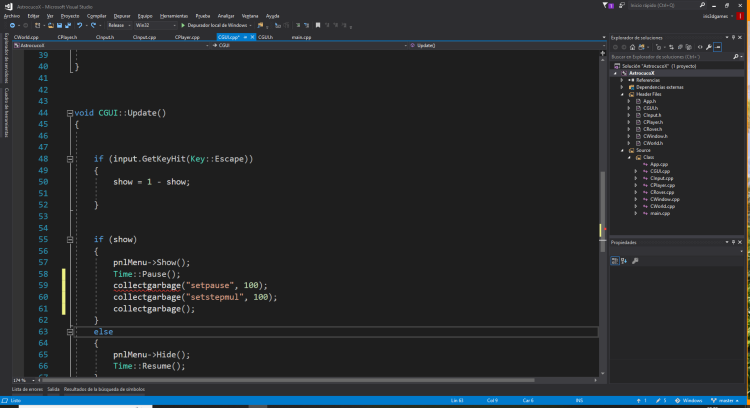Switch to the CPlayer.cpp tab
Viewport: 750px width, 408px height.
tap(185, 36)
